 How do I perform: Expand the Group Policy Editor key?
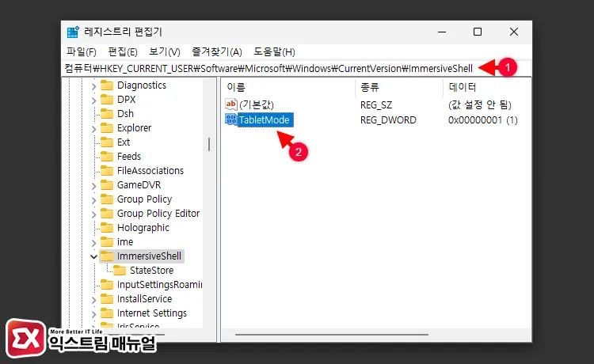coord(93,214)
